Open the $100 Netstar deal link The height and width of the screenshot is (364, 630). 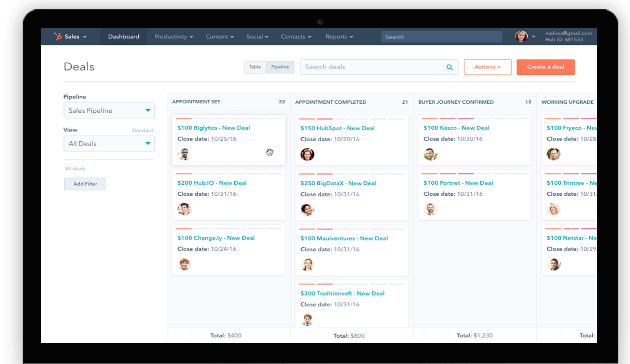pyautogui.click(x=572, y=238)
